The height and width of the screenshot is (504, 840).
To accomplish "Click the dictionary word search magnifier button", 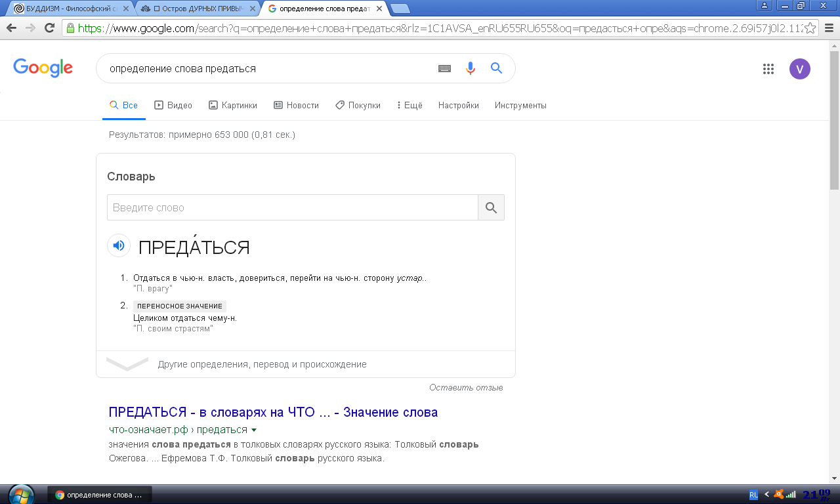I will pyautogui.click(x=492, y=207).
